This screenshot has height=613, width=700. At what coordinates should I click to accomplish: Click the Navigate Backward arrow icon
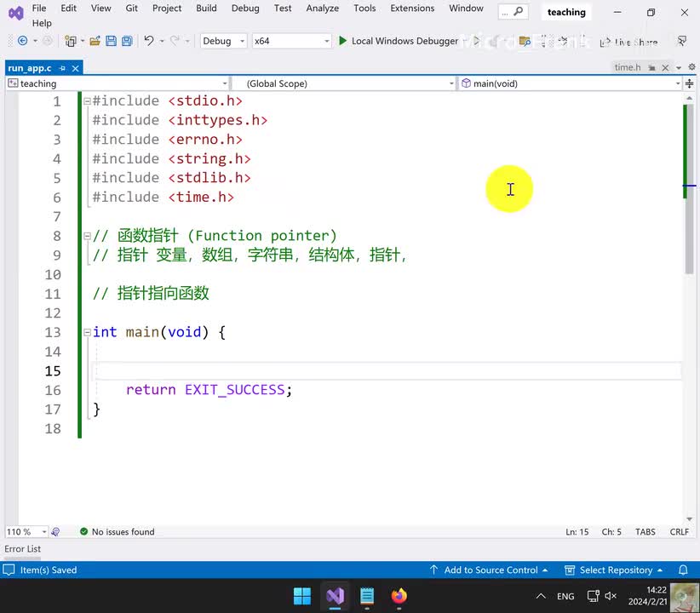(x=22, y=41)
